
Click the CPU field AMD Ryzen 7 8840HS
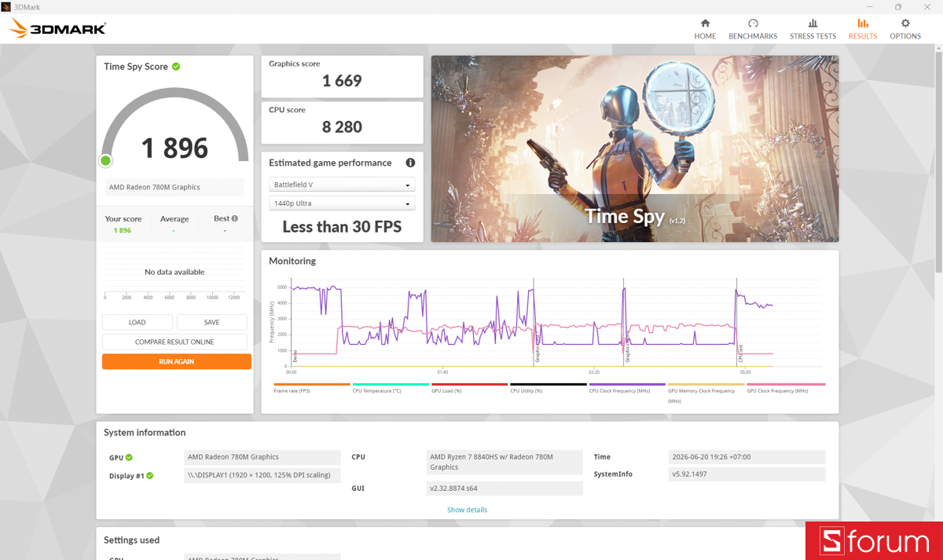coord(505,462)
